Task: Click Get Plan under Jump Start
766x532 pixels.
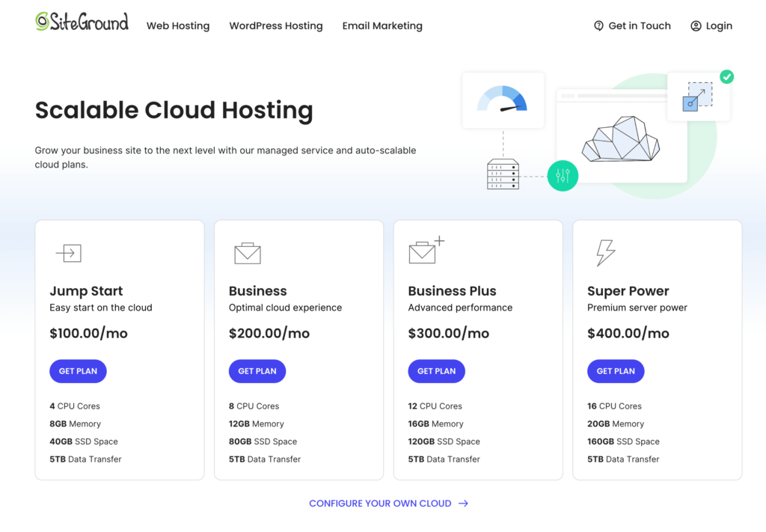Action: (x=78, y=370)
